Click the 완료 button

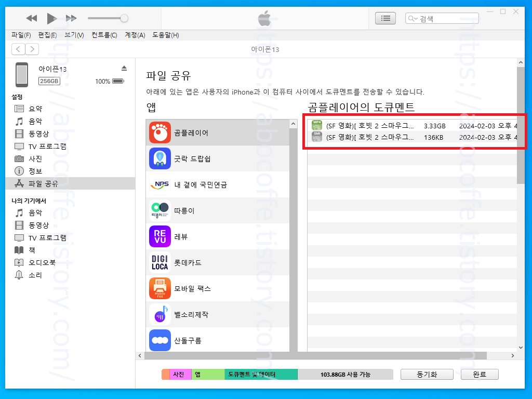point(480,374)
